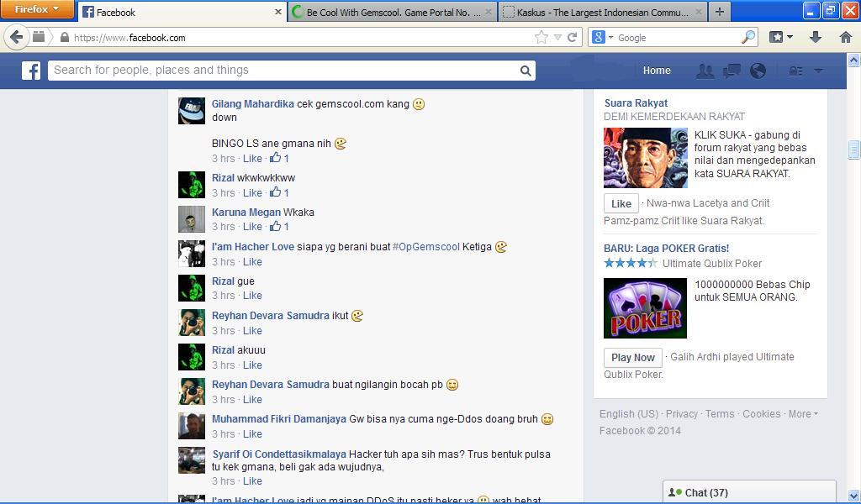Click the magnifier icon in the Google search box
This screenshot has width=861, height=504.
747,37
